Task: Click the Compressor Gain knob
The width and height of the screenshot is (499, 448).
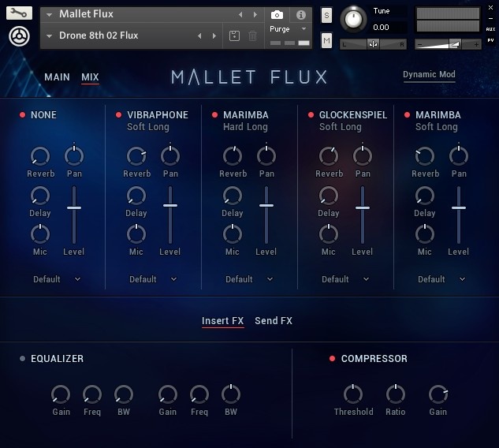Action: coord(438,394)
